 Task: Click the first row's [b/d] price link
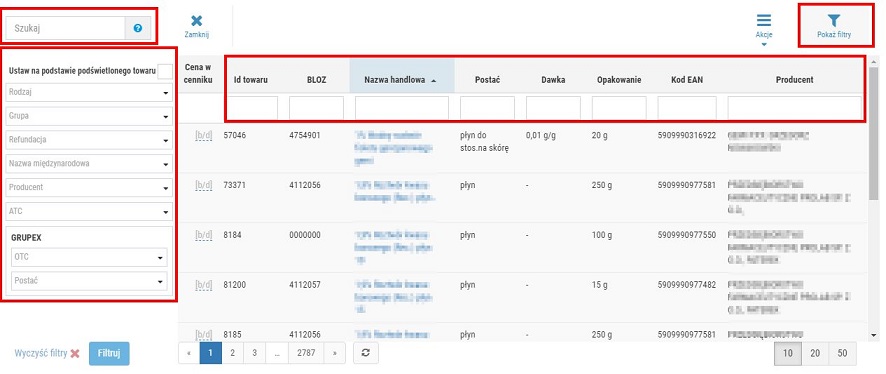203,136
